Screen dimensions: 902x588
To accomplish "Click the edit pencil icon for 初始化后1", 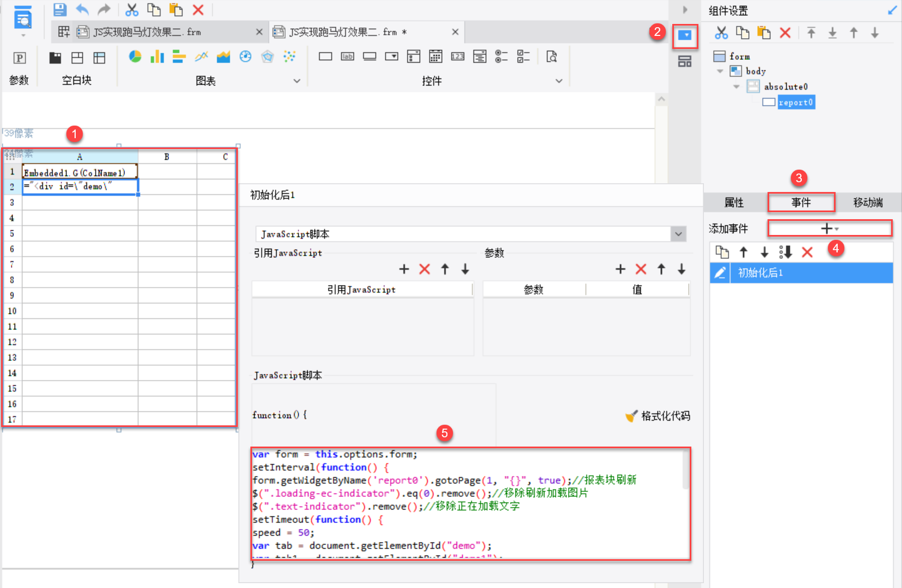I will 720,273.
